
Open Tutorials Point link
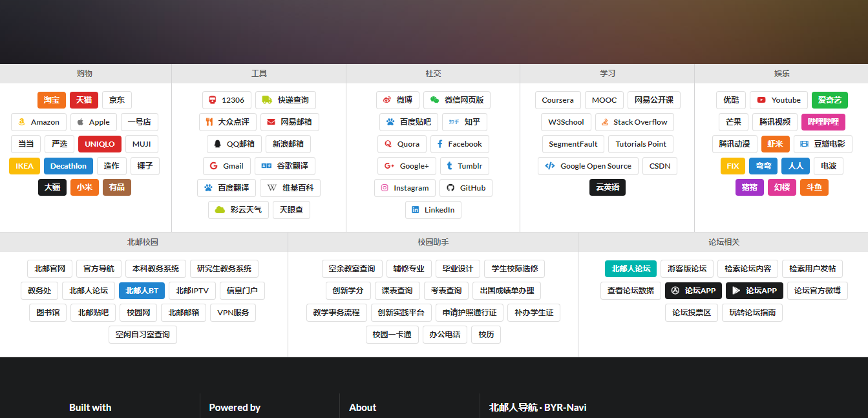641,144
